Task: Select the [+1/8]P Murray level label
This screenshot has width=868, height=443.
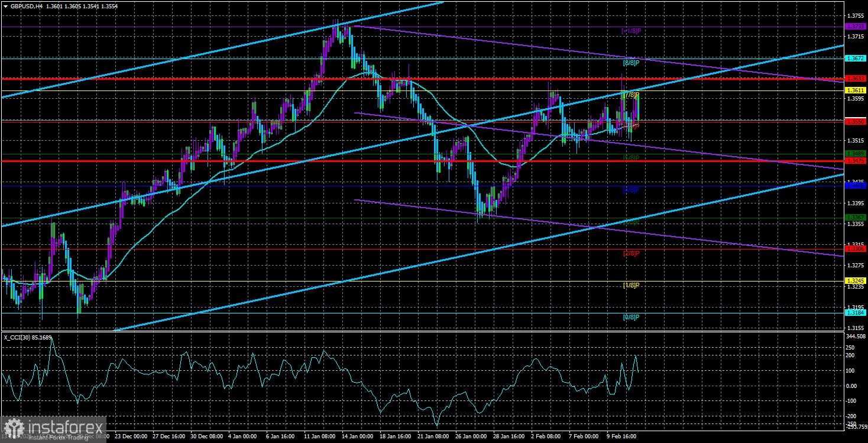Action: pos(631,30)
